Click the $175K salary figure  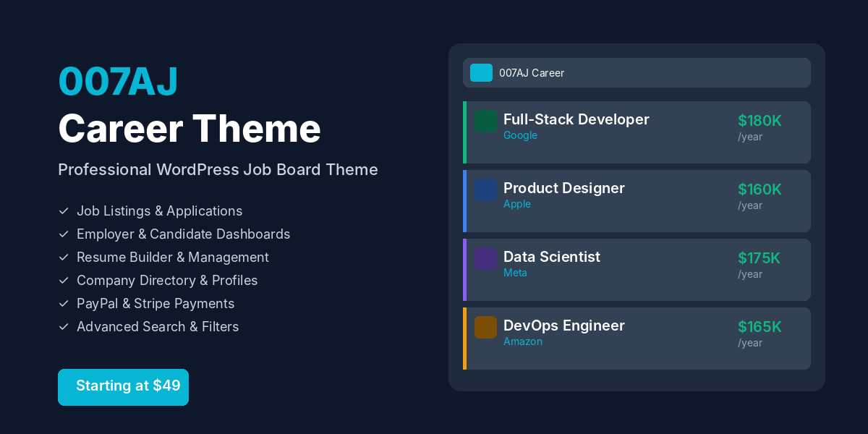pyautogui.click(x=759, y=258)
